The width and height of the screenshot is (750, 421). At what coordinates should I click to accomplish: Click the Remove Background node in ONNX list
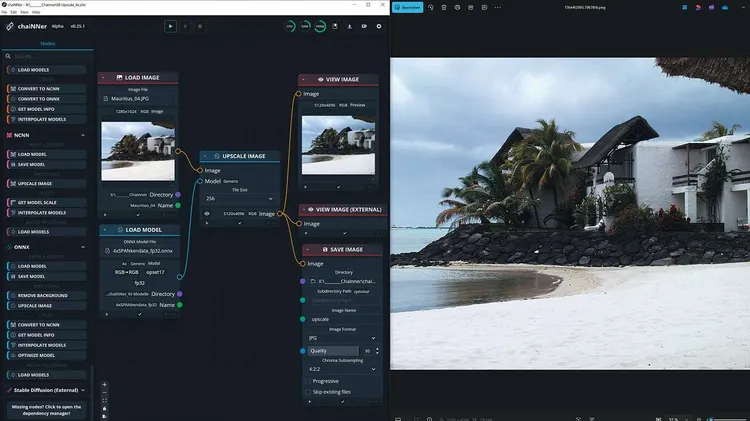[x=41, y=293]
